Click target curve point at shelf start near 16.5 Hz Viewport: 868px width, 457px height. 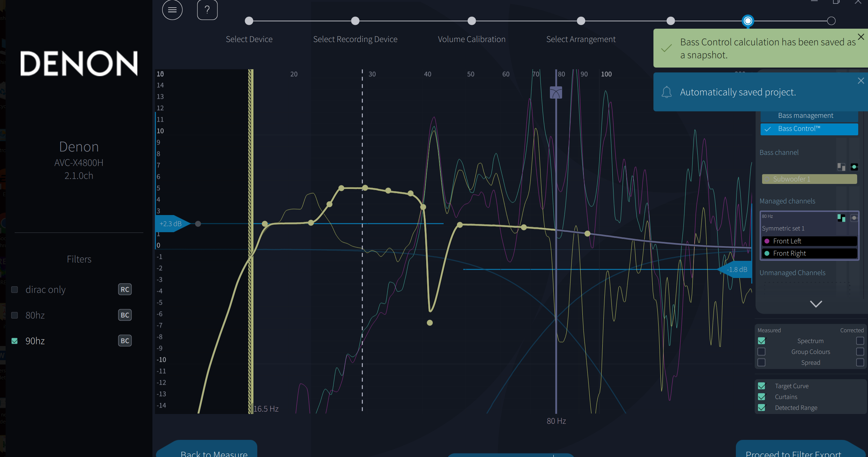pos(265,224)
